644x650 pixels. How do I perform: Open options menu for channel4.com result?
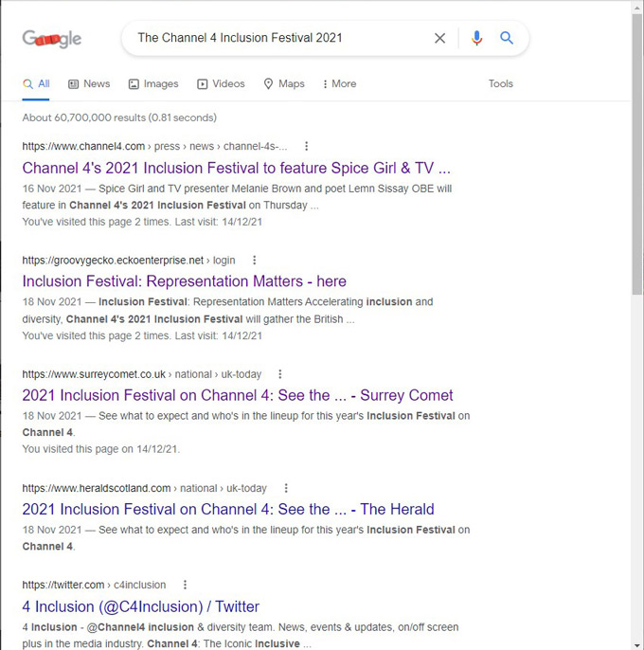(x=306, y=146)
